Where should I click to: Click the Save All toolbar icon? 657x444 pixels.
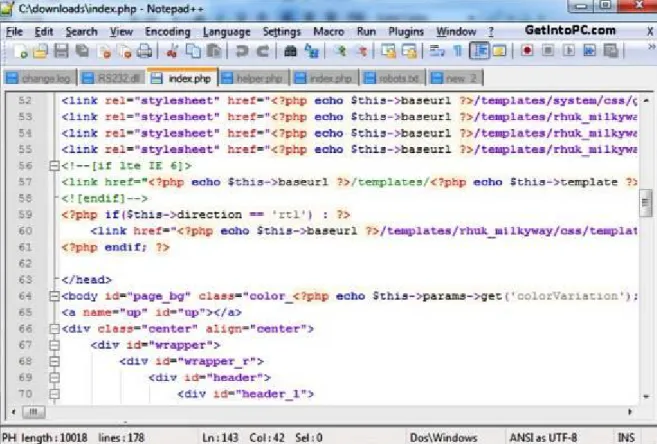tap(82, 51)
